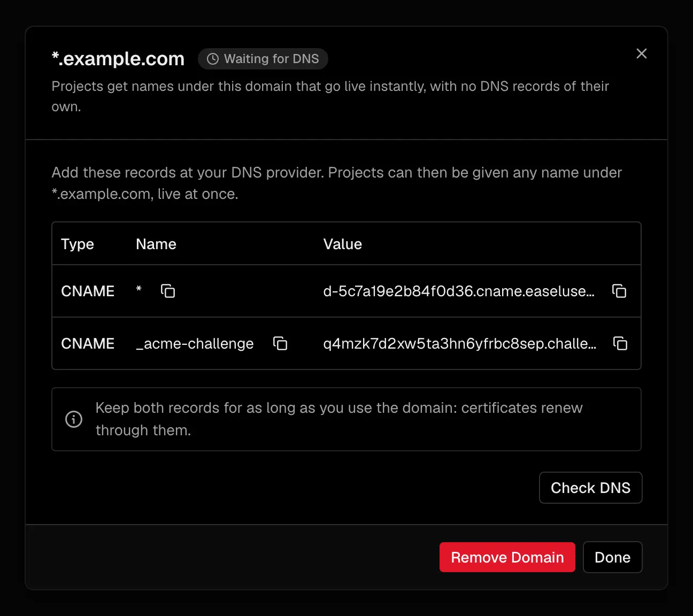Screen dimensions: 693x616
Task: Click the red Remove Domain button
Action: coord(507,557)
